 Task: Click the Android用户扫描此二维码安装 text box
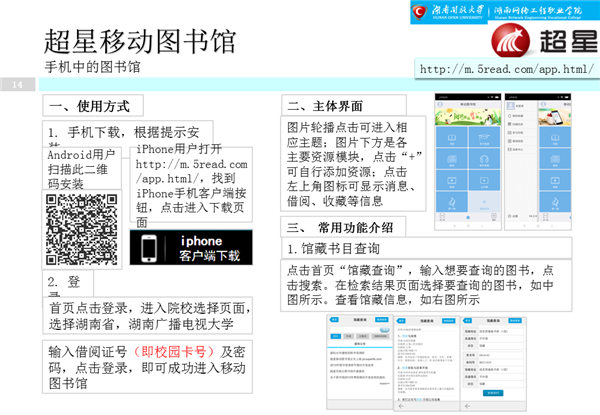tap(82, 169)
